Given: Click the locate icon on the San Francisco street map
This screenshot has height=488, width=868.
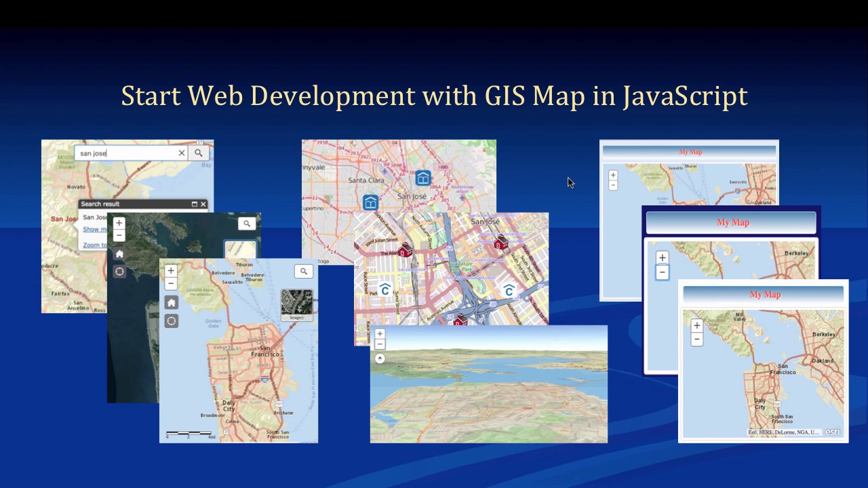Looking at the screenshot, I should (172, 321).
